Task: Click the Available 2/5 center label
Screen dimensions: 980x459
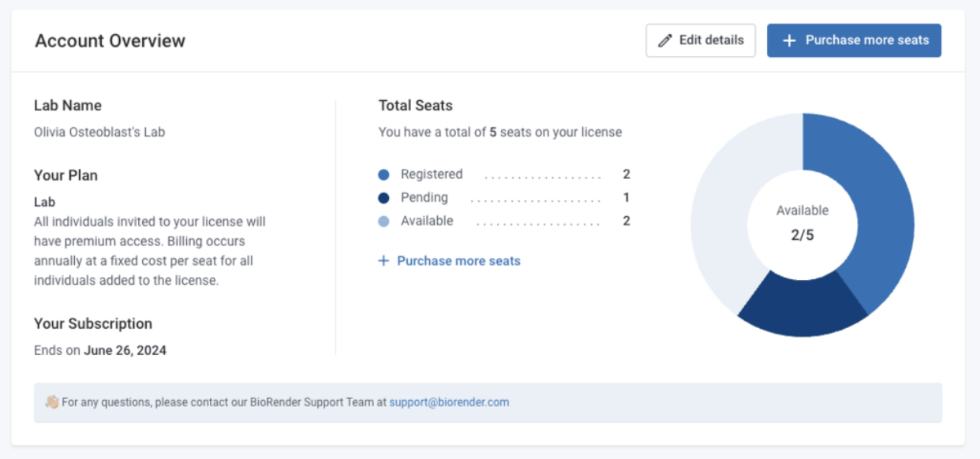Action: pos(802,223)
